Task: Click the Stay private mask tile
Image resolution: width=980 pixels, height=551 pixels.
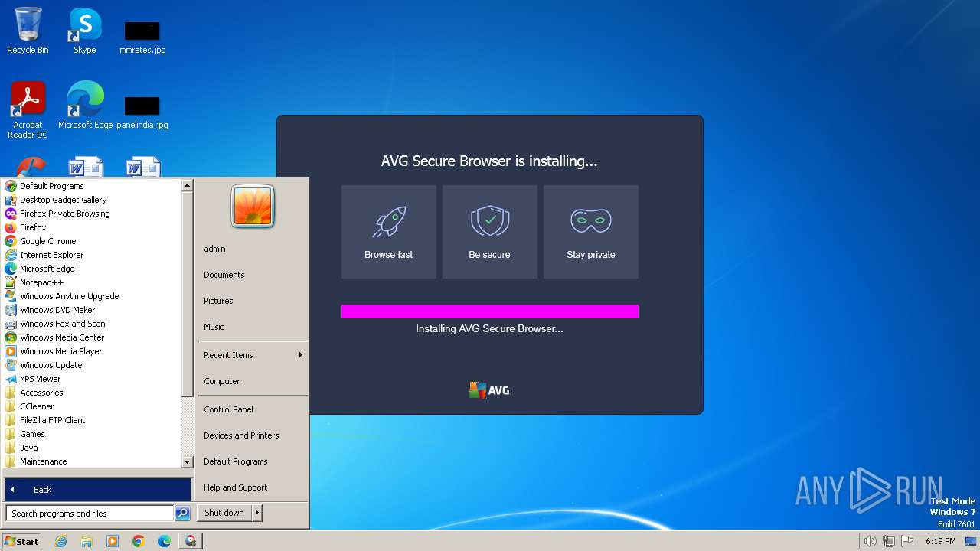Action: [x=591, y=232]
